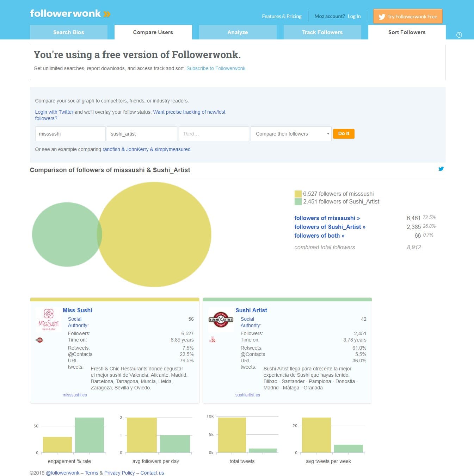Open Features & Pricing page

(x=282, y=16)
